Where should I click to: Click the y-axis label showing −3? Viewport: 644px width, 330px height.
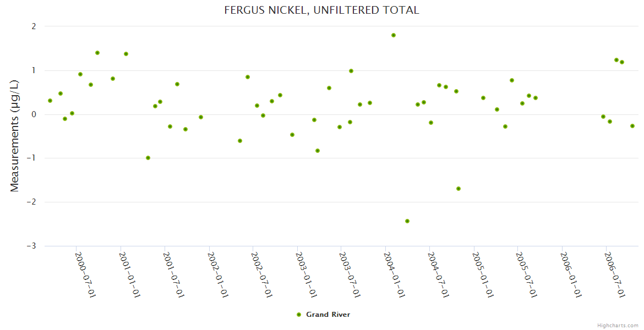point(33,246)
